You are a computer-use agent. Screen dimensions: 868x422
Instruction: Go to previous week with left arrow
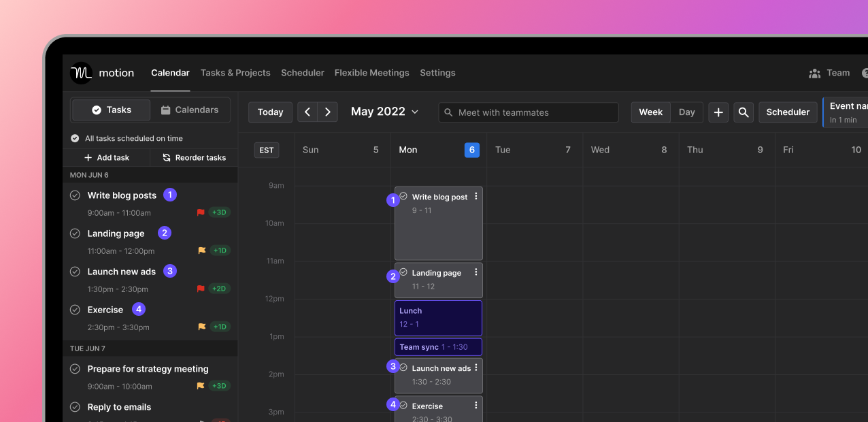pos(307,112)
